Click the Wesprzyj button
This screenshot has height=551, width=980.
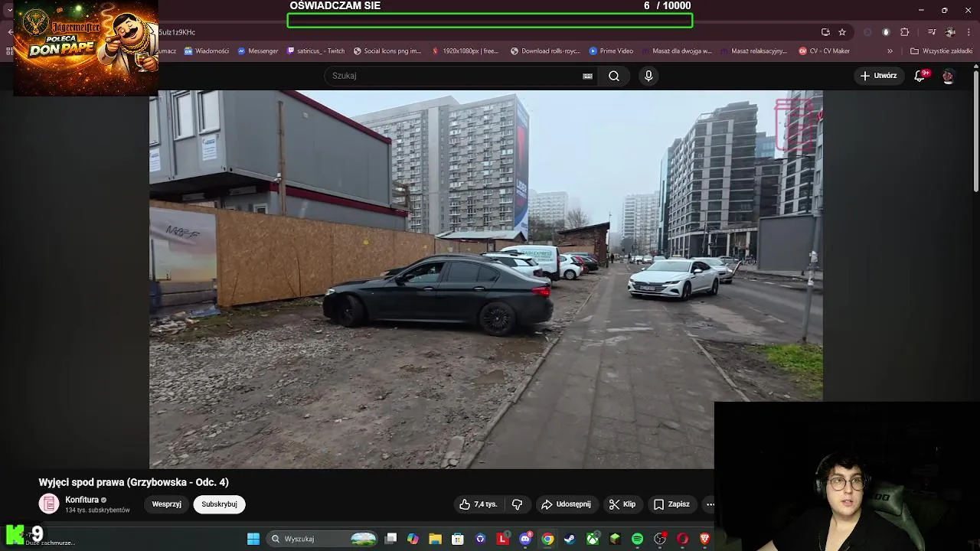166,504
